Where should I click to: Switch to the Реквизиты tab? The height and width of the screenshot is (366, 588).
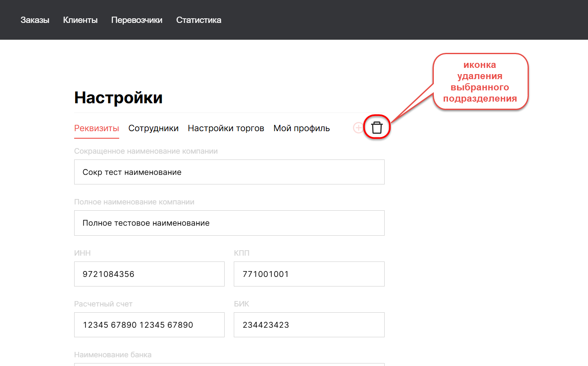click(97, 128)
